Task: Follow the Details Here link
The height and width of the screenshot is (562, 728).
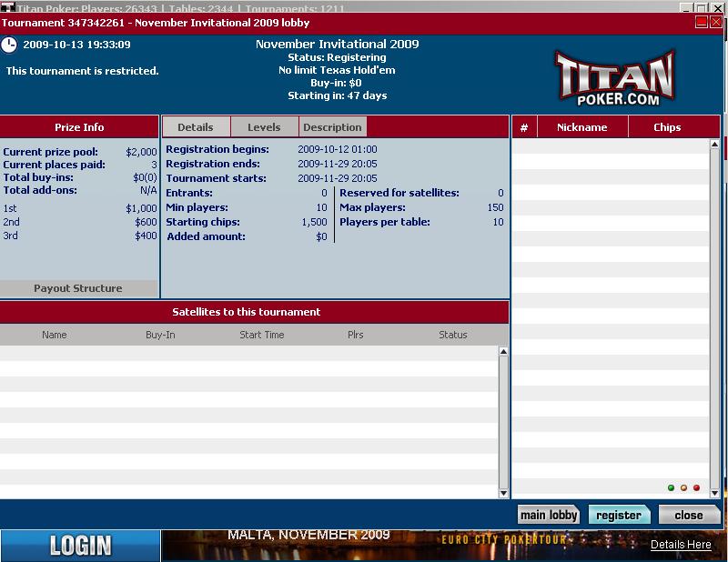Action: pyautogui.click(x=681, y=545)
